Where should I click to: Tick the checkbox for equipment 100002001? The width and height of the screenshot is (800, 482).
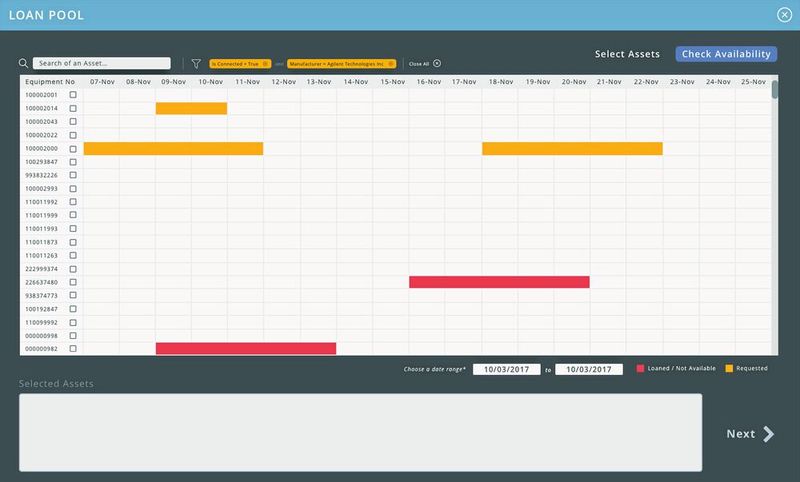click(73, 95)
